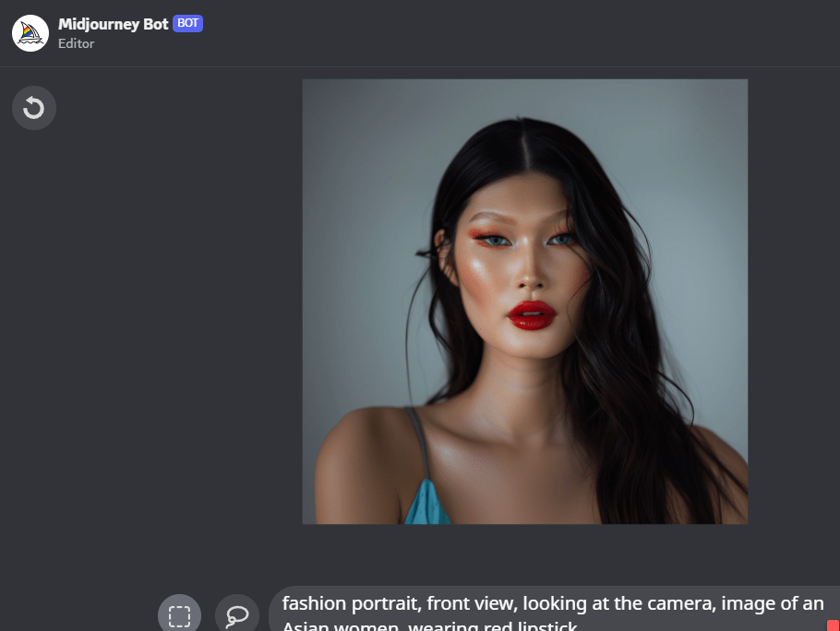Select the rectangle selection tool
This screenshot has width=840, height=631.
tap(179, 614)
